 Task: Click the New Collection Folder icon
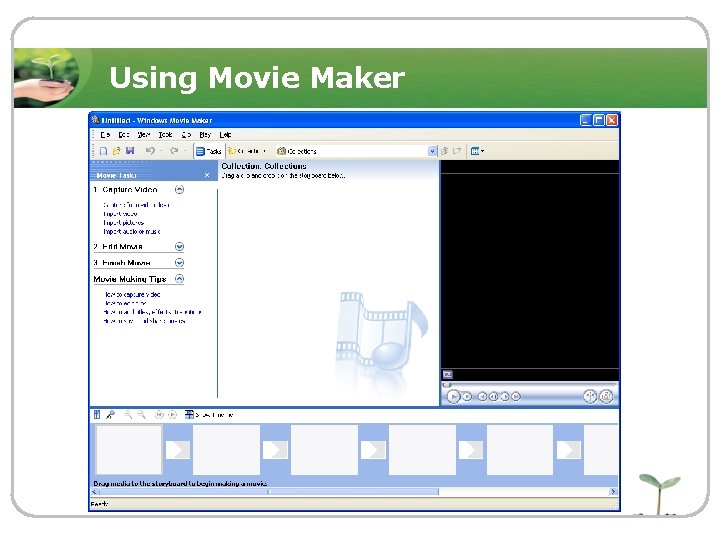[x=456, y=151]
